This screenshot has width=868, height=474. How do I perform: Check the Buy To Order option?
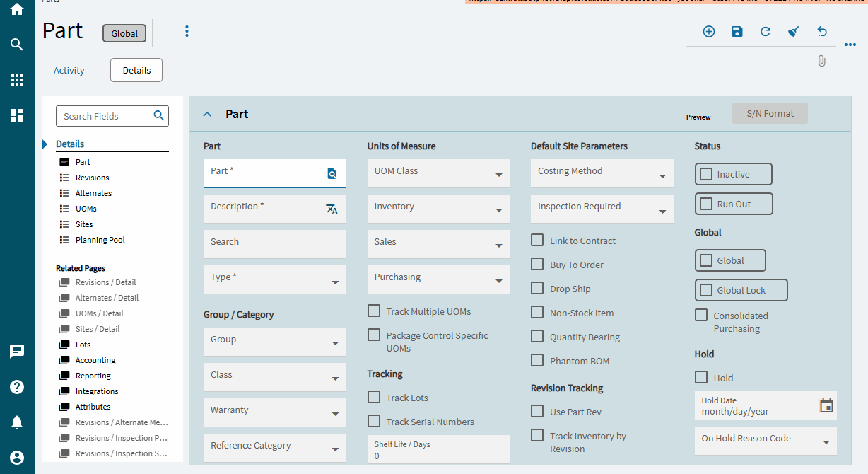point(537,264)
